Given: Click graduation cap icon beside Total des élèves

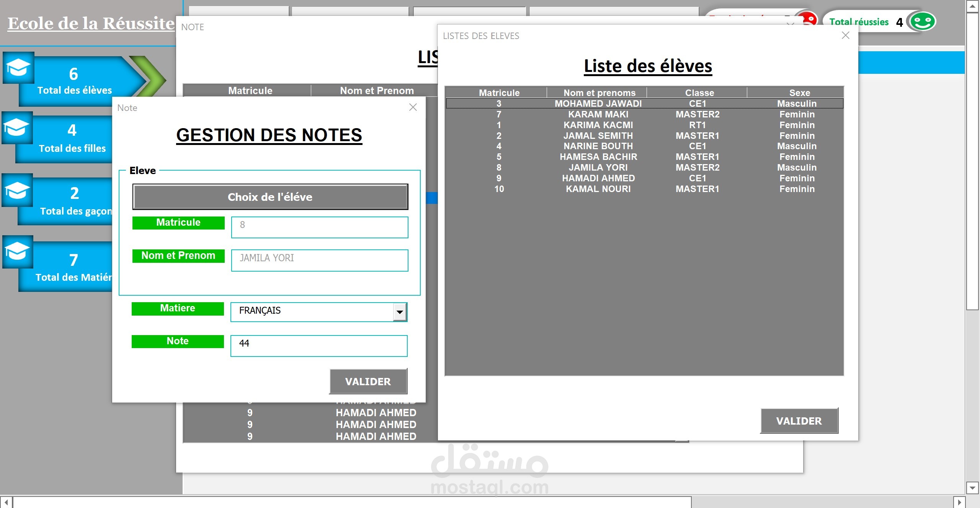Looking at the screenshot, I should pyautogui.click(x=18, y=68).
